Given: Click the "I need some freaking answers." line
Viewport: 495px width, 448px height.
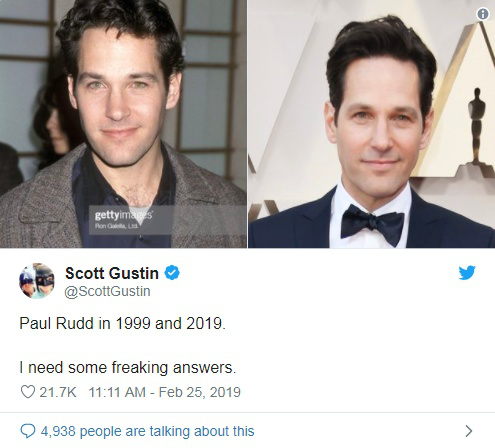Looking at the screenshot, I should [128, 368].
